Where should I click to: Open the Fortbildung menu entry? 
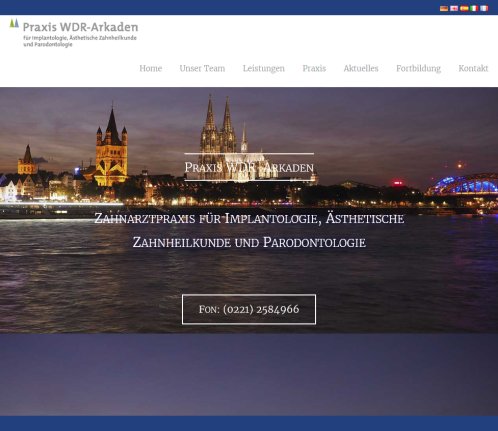(x=418, y=68)
